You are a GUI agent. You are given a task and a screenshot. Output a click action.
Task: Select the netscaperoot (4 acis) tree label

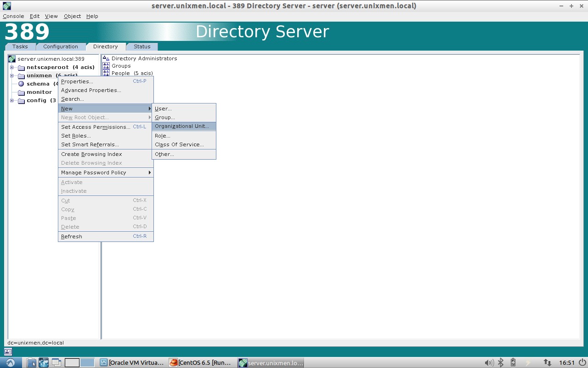coord(61,68)
